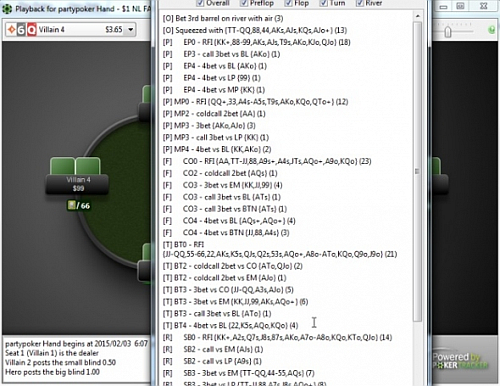The image size is (500, 386).
Task: Select the 'Squeezed with' overall row
Action: [x=255, y=30]
